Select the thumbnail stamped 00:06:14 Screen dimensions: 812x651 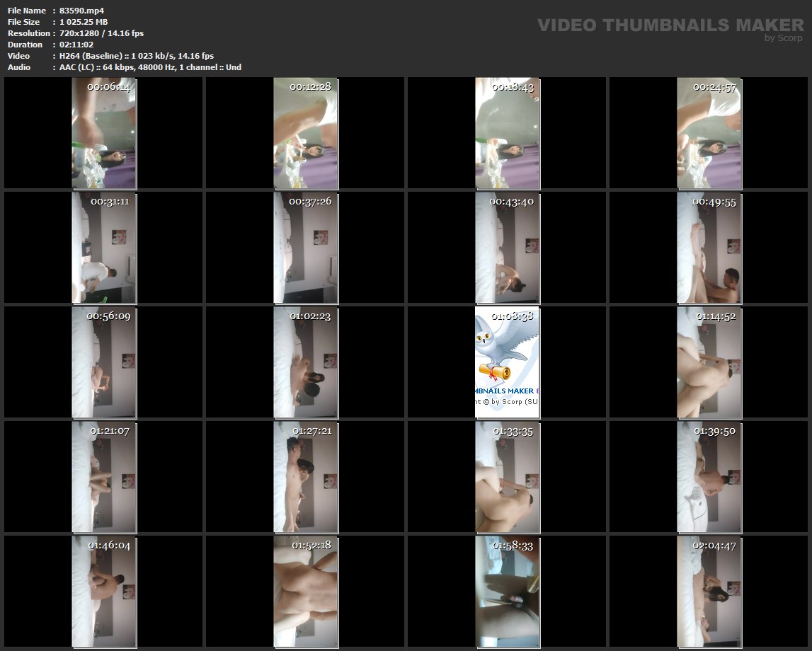pos(104,133)
